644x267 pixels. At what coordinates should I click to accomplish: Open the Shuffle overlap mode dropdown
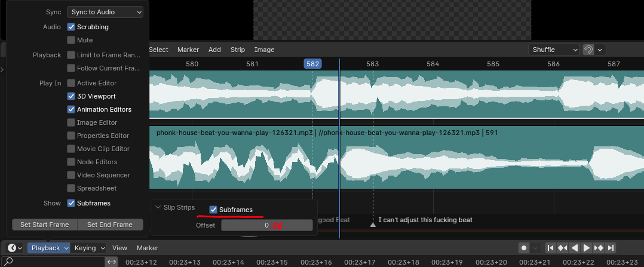pyautogui.click(x=554, y=50)
